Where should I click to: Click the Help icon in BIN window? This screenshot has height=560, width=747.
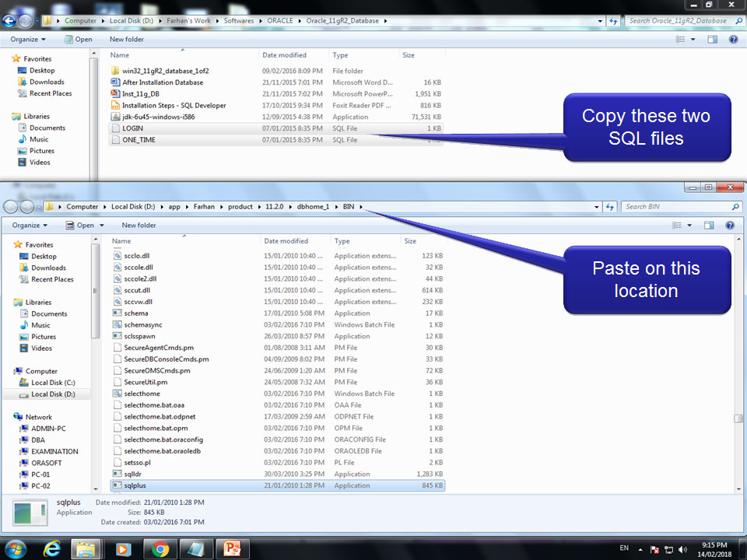[729, 226]
